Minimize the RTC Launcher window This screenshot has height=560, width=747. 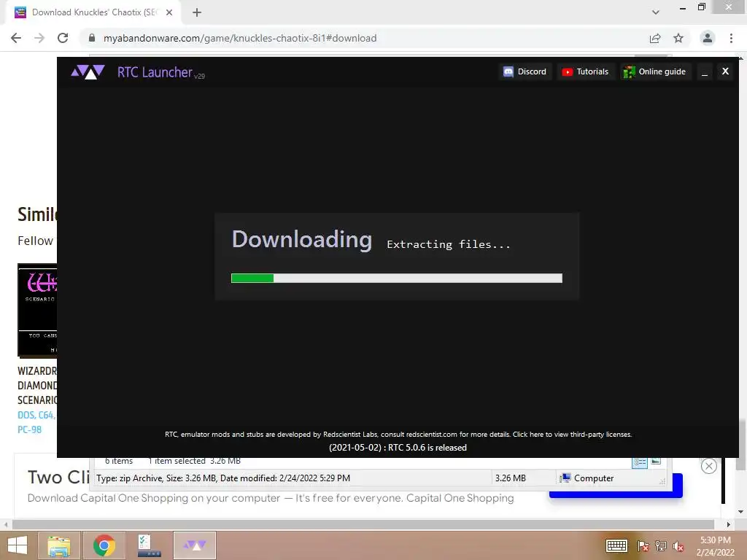[704, 72]
